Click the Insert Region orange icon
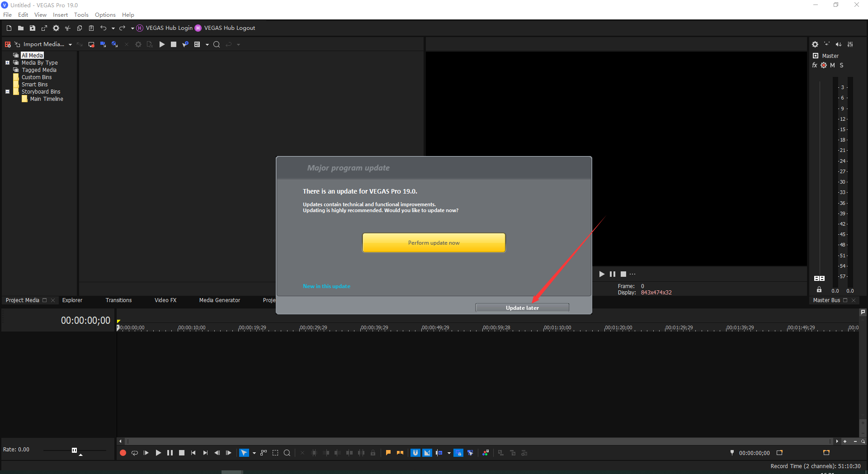868x474 pixels. (400, 453)
